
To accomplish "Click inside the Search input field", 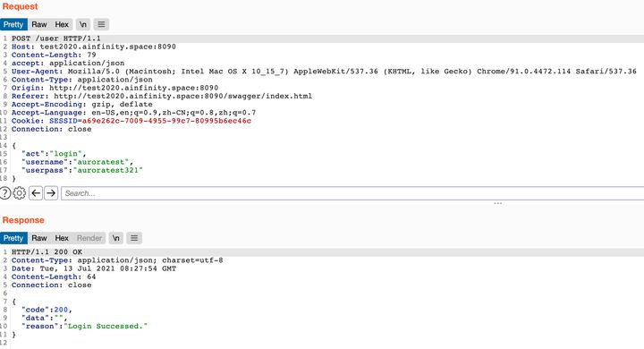I will (352, 193).
